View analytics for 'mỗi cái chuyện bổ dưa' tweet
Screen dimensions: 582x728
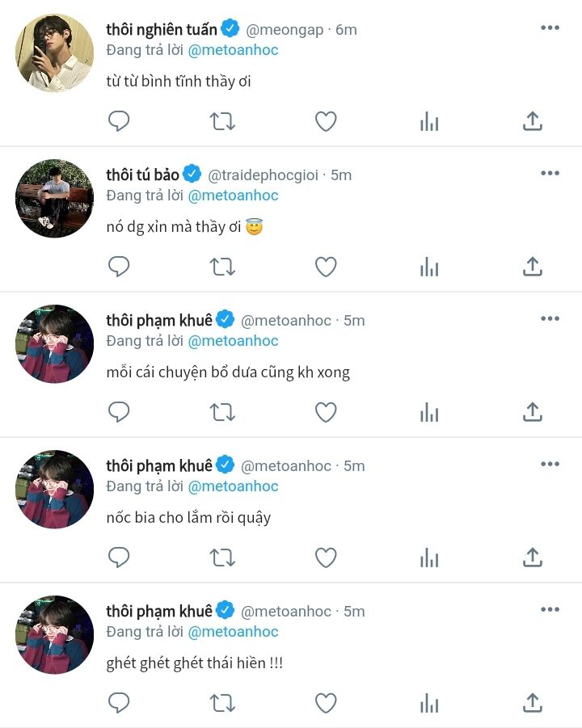point(429,412)
